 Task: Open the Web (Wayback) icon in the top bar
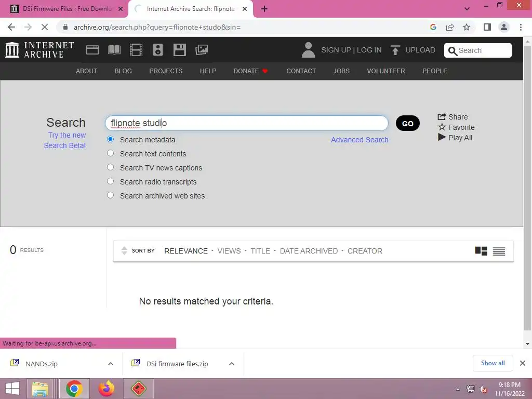(x=92, y=50)
